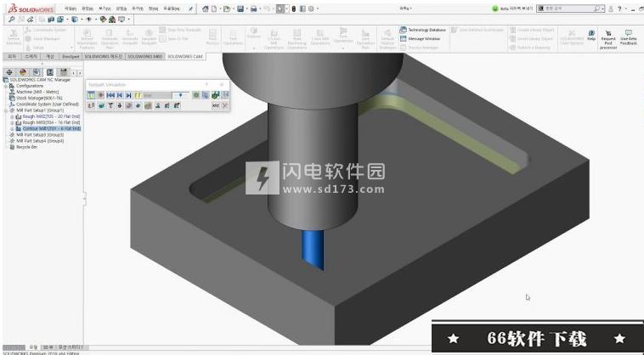Screen dimensions: 644x355
Task: Open dropdown arrow next to the Select tool
Action: click(x=286, y=9)
